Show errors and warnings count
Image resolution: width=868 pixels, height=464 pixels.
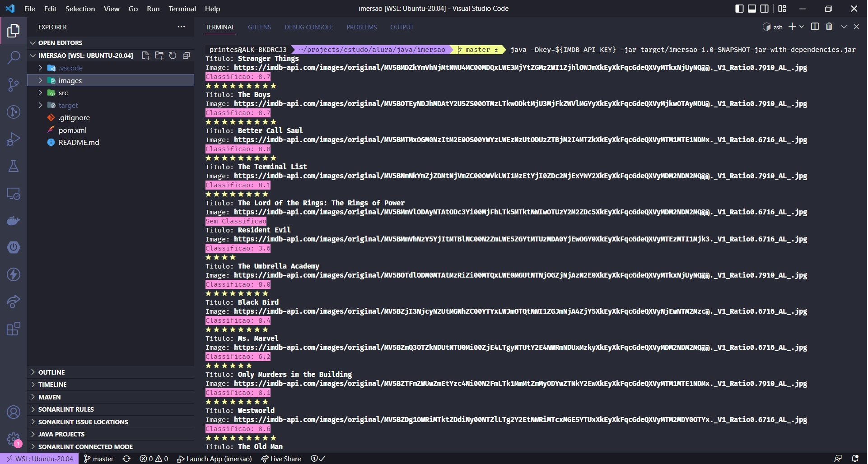(154, 459)
